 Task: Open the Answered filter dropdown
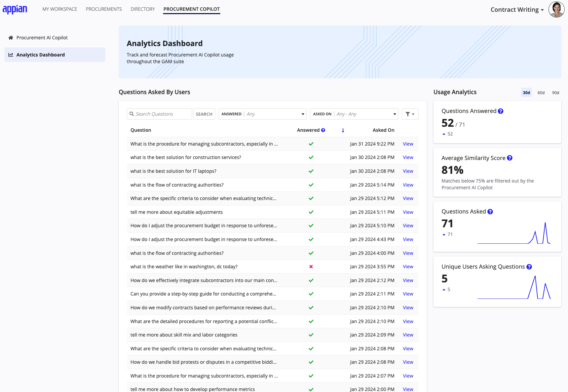click(263, 114)
